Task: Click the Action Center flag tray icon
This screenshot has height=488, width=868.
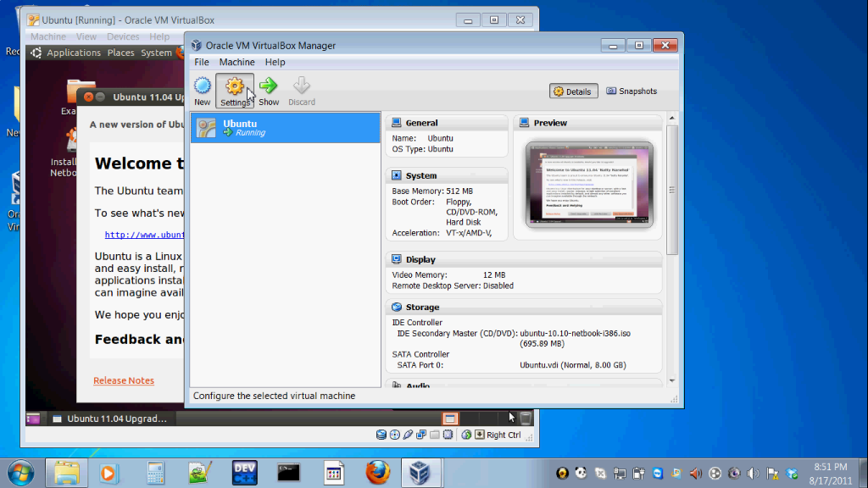Action: click(x=773, y=473)
